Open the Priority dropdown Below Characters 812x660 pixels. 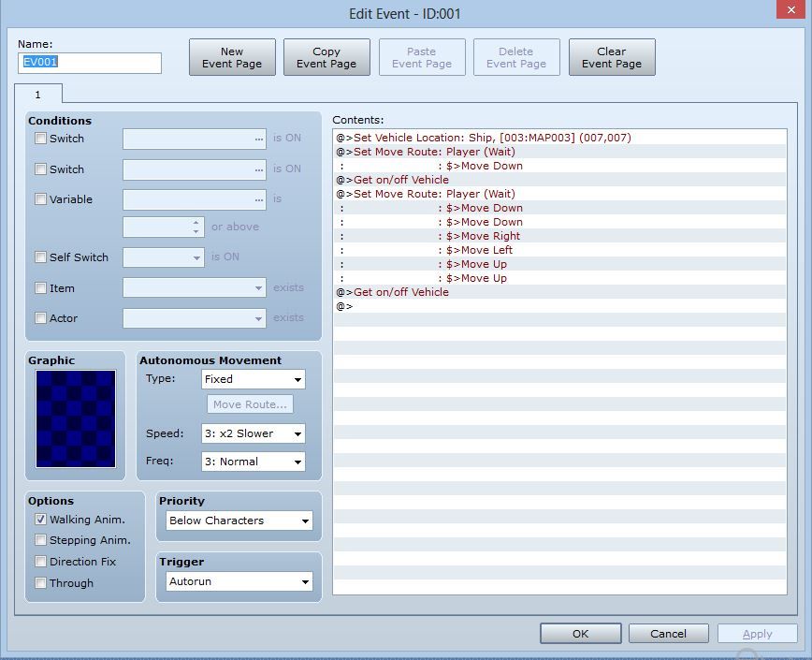[x=239, y=521]
